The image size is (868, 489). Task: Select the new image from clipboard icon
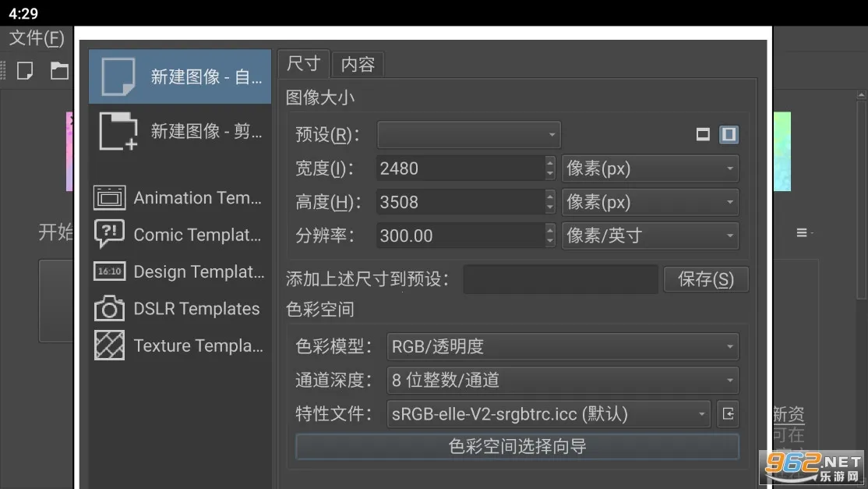click(x=118, y=131)
